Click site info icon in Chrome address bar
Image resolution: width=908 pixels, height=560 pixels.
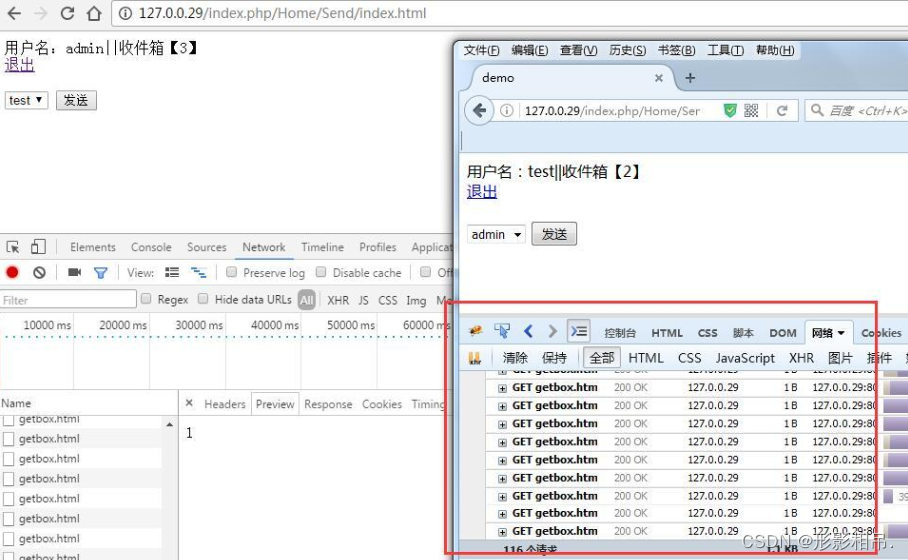[125, 13]
